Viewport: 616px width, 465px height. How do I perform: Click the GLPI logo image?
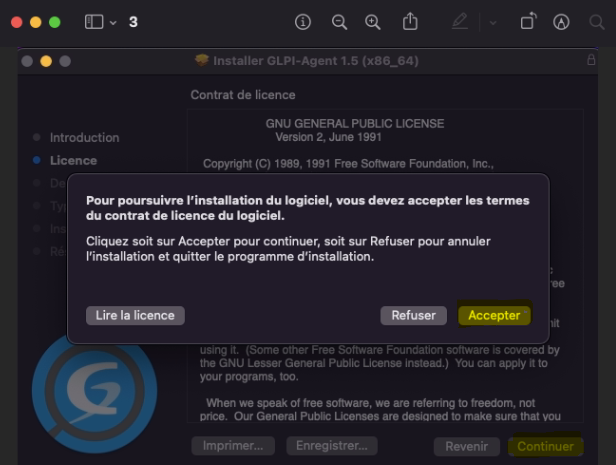click(x=95, y=393)
